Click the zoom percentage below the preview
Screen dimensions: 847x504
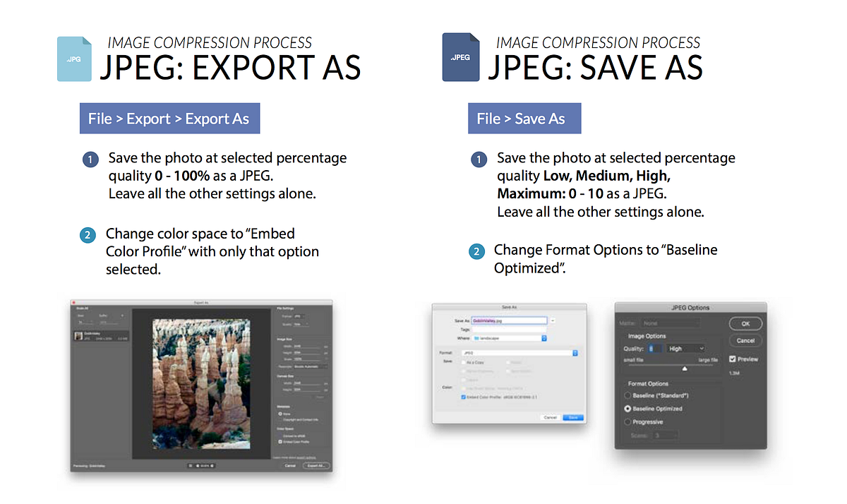point(205,466)
